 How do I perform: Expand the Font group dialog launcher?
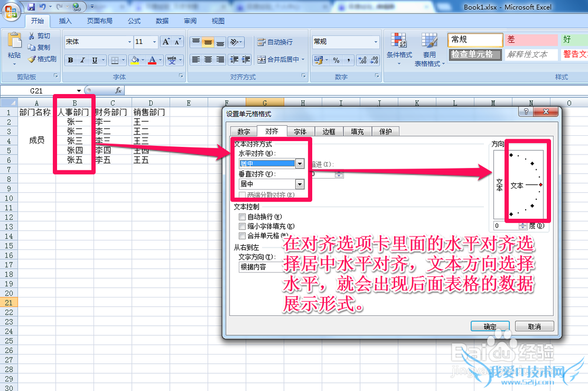(x=181, y=76)
